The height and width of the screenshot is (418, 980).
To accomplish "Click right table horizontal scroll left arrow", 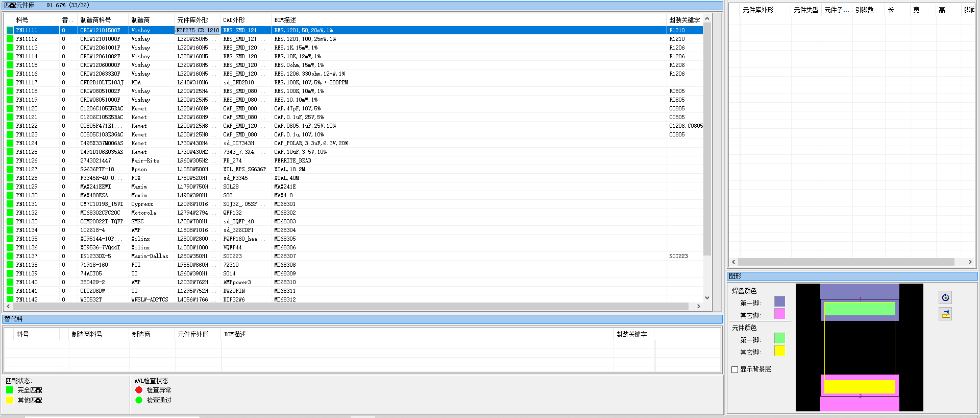I will pyautogui.click(x=733, y=262).
